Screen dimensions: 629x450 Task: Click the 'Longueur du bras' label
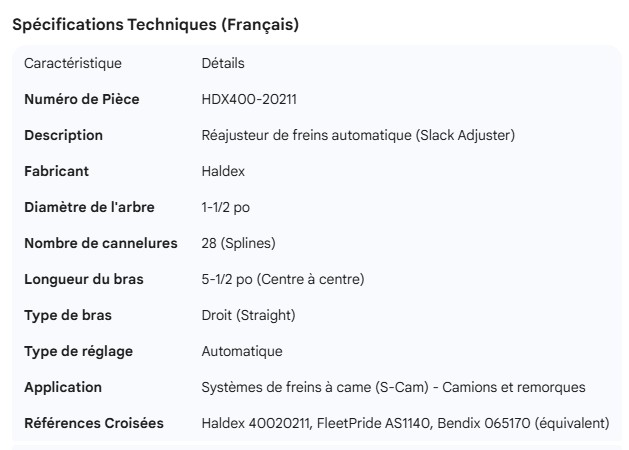(84, 280)
